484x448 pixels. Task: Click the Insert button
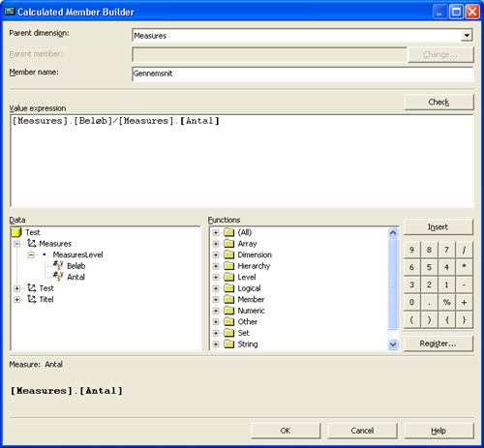(x=439, y=227)
